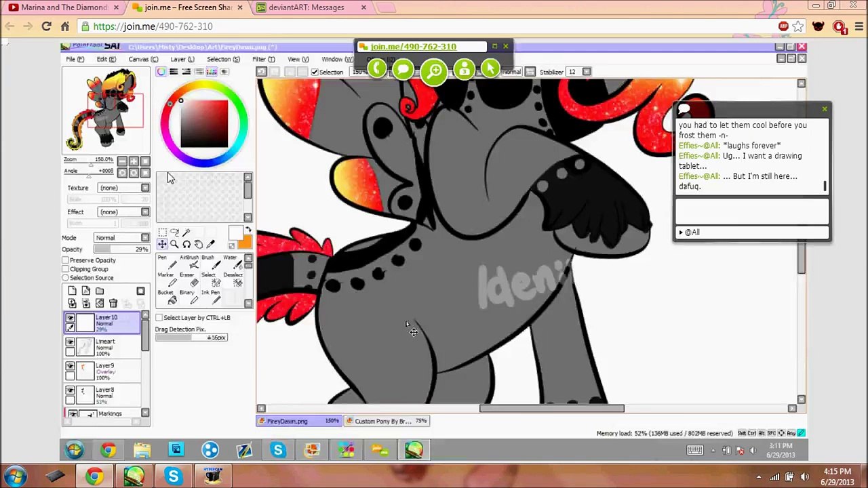Open the join.me participants button
This screenshot has width=868, height=488.
pos(465,69)
